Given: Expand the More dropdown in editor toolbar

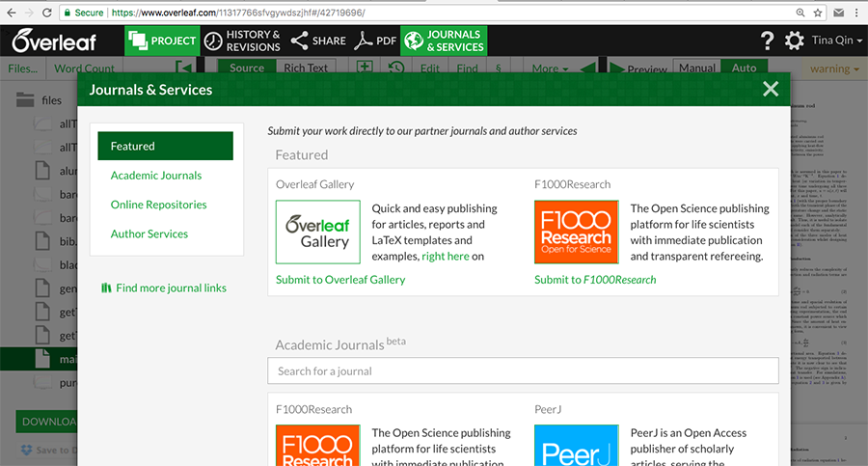Looking at the screenshot, I should 550,69.
